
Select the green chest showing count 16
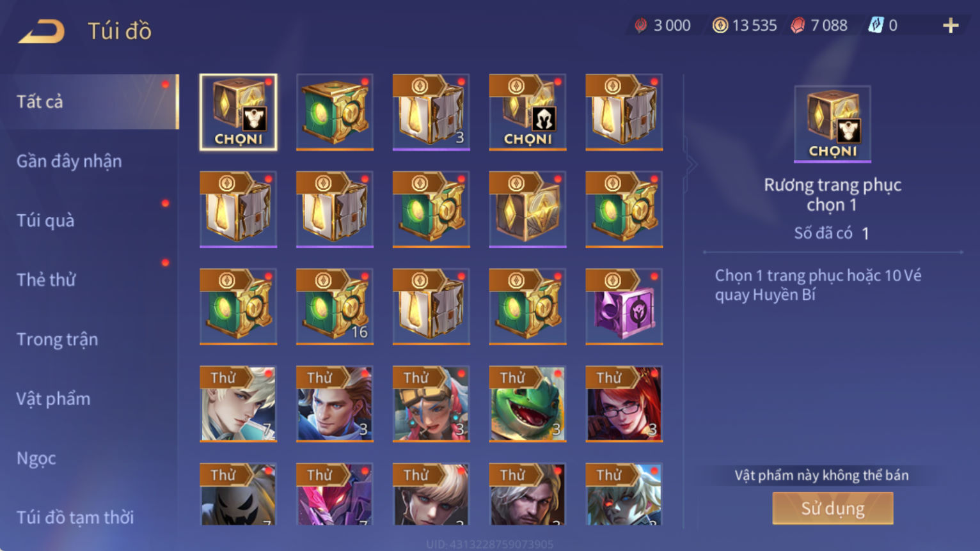coord(335,306)
